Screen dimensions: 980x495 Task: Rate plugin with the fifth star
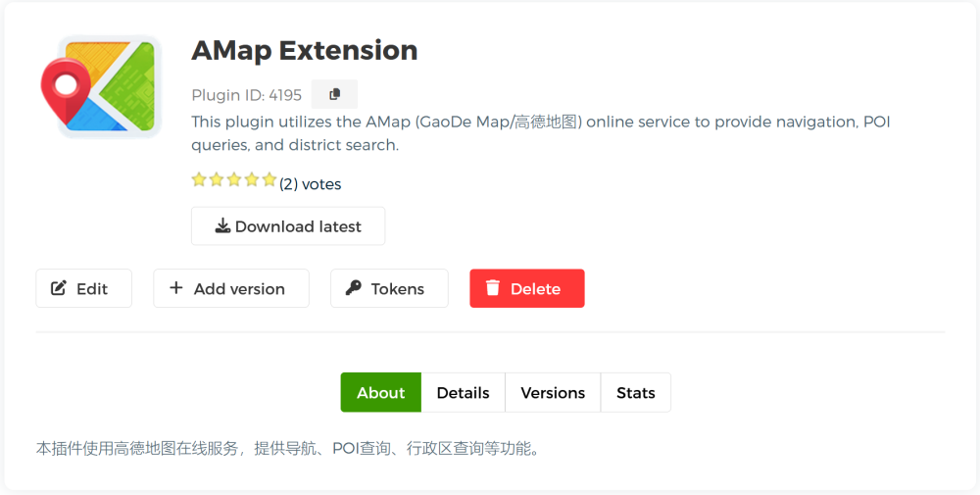[269, 180]
